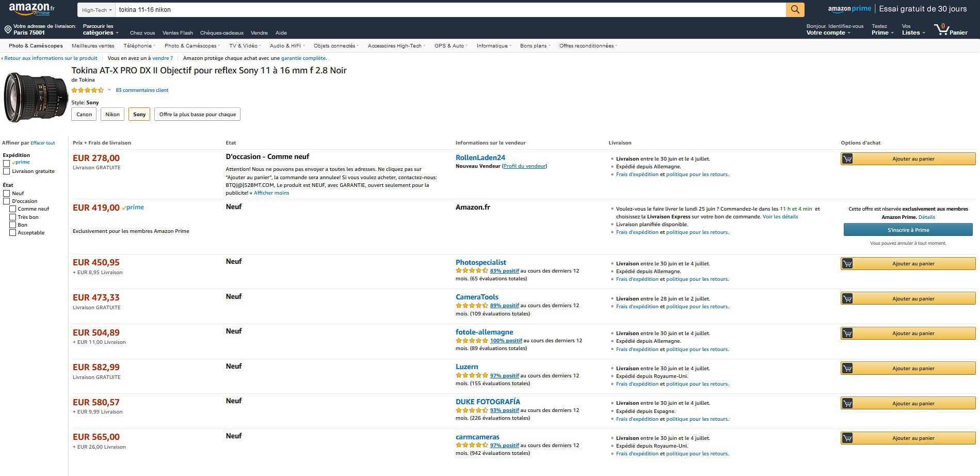Open the shopping cart Panier icon
This screenshot has width=980, height=476.
pos(951,29)
